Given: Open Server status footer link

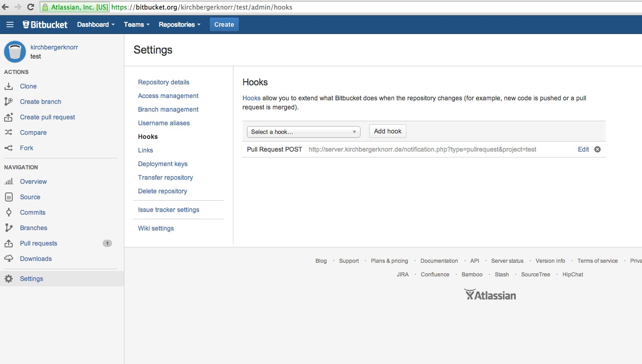Looking at the screenshot, I should point(508,261).
